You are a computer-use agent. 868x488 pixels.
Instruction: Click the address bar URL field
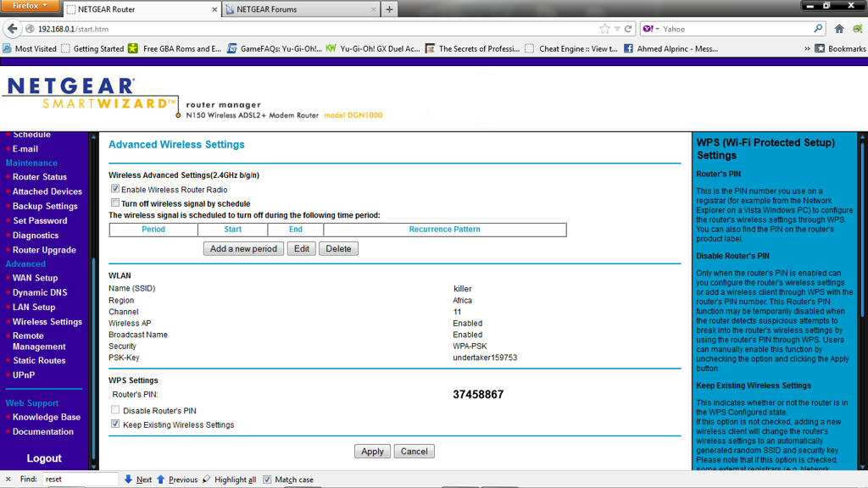[x=315, y=29]
